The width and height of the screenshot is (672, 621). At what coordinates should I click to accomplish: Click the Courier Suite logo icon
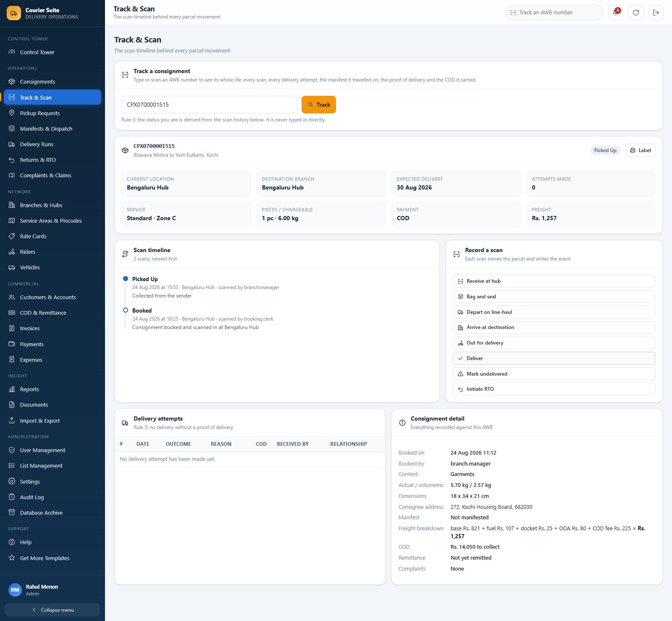14,13
